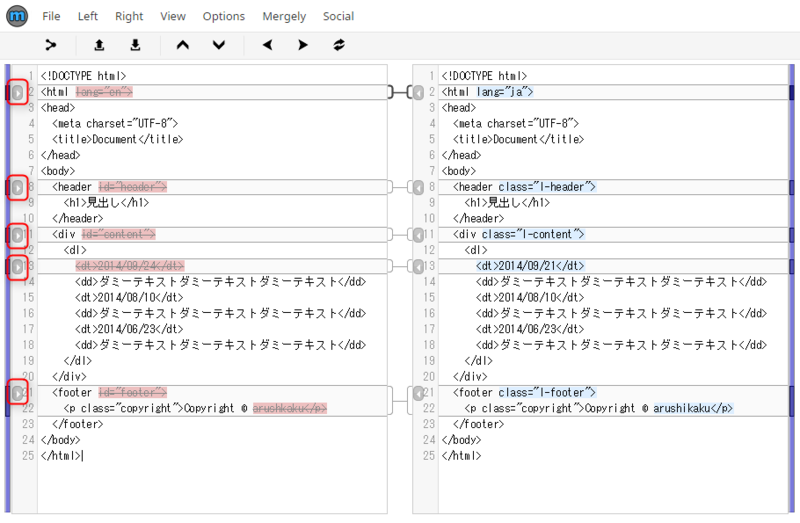Screen dimensions: 800x523
Task: Merge right line 21 l-footer change leftward
Action: (x=418, y=393)
